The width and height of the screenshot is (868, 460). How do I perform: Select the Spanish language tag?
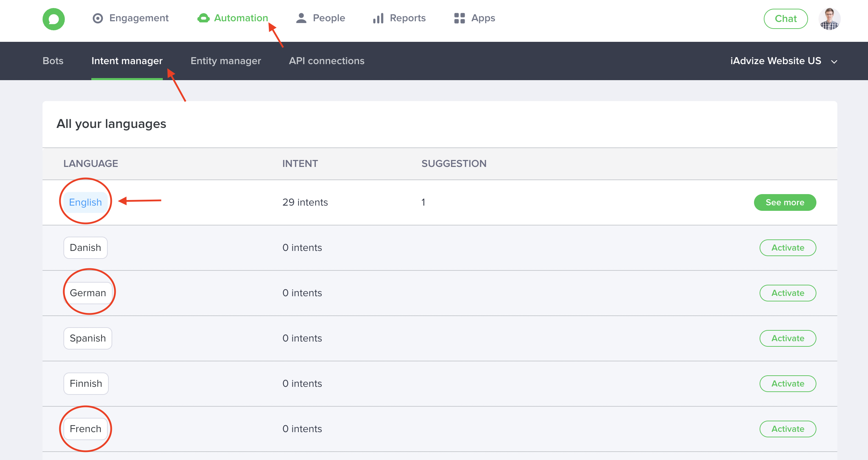click(88, 338)
